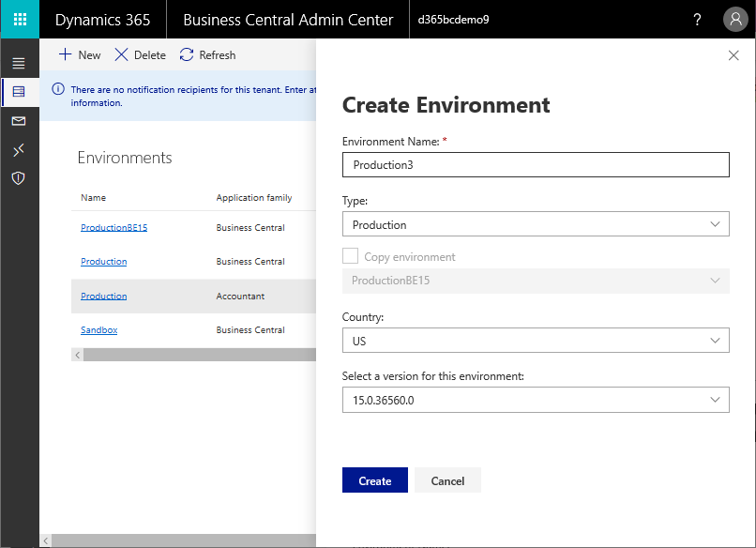Open the version dropdown showing 15.0.36560.0

point(536,400)
